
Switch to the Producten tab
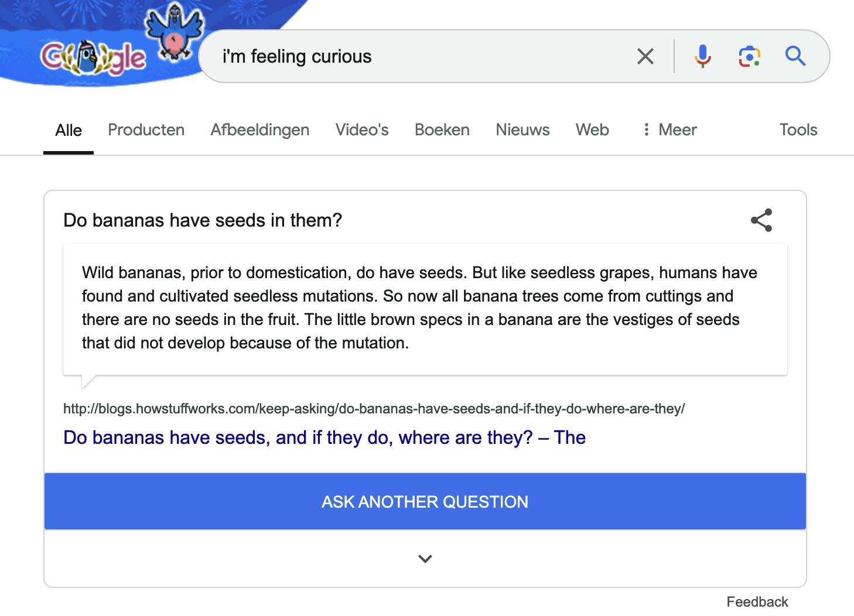[x=146, y=130]
